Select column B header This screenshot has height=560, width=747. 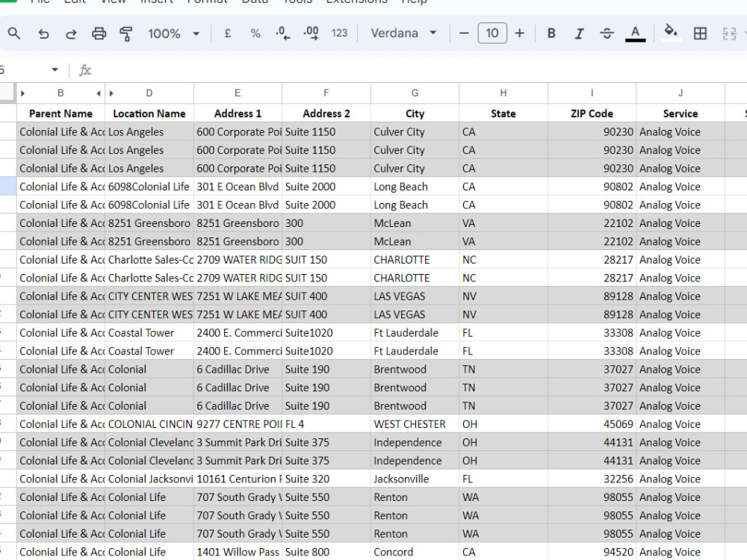(x=61, y=93)
